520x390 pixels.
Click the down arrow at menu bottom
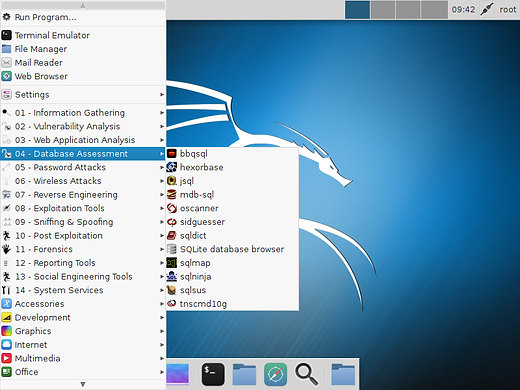coord(83,384)
